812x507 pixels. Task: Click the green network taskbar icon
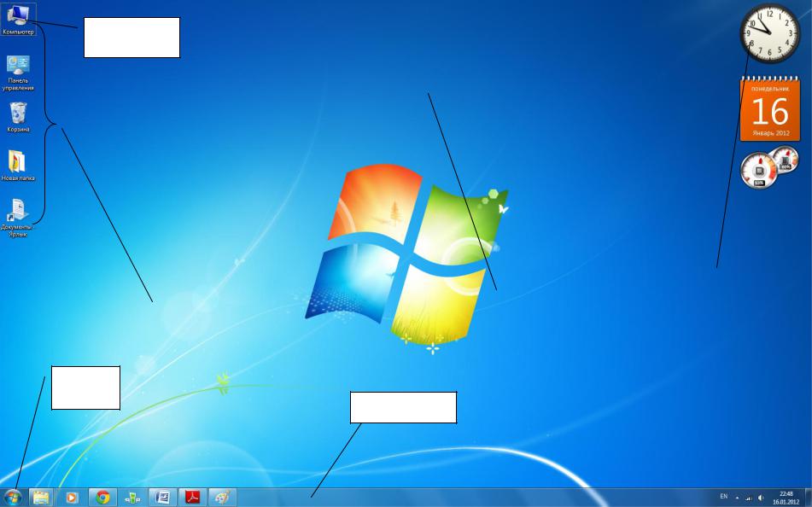point(133,497)
